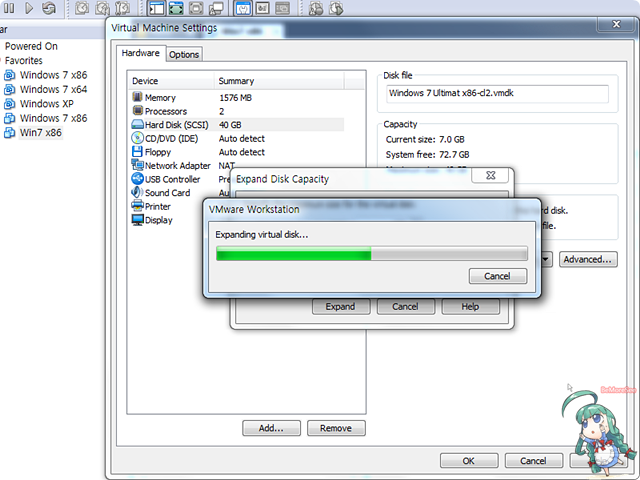Click Help in Expand Disk Capacity
Image resolution: width=640 pixels, height=480 pixels.
point(470,307)
